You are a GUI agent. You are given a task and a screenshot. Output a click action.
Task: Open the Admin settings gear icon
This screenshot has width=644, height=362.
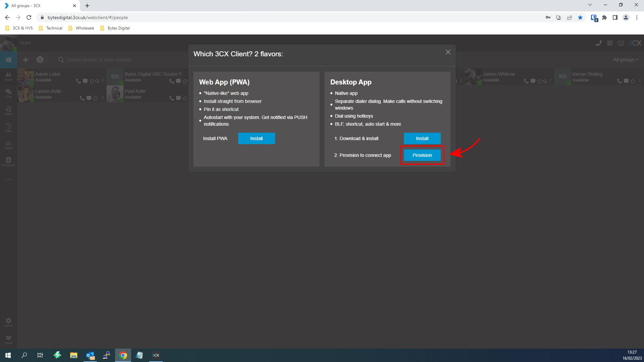click(x=8, y=321)
